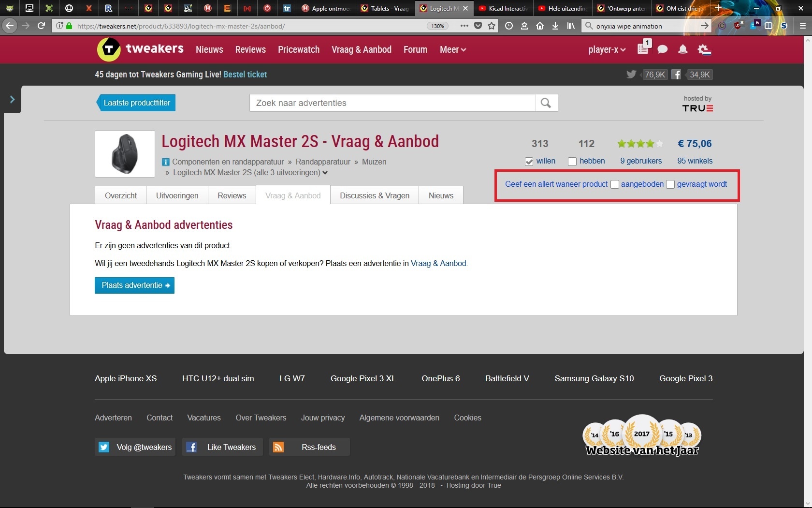Open the messages speech bubble icon
812x508 pixels.
tap(663, 49)
